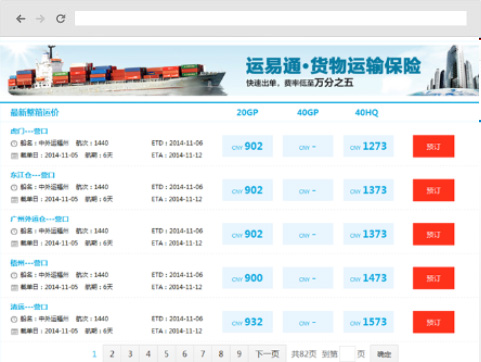
Task: Select the CNY 902 price in first row
Action: (x=247, y=146)
